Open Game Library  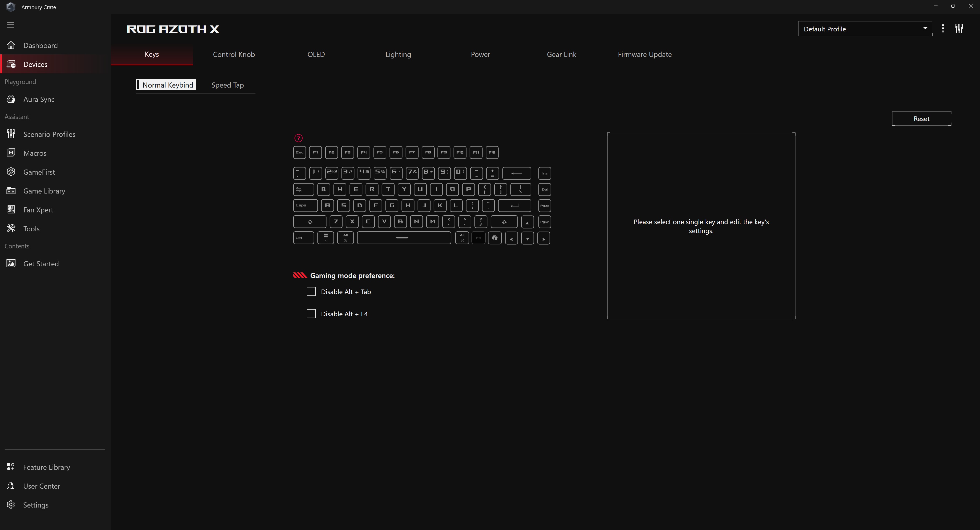(x=55, y=191)
